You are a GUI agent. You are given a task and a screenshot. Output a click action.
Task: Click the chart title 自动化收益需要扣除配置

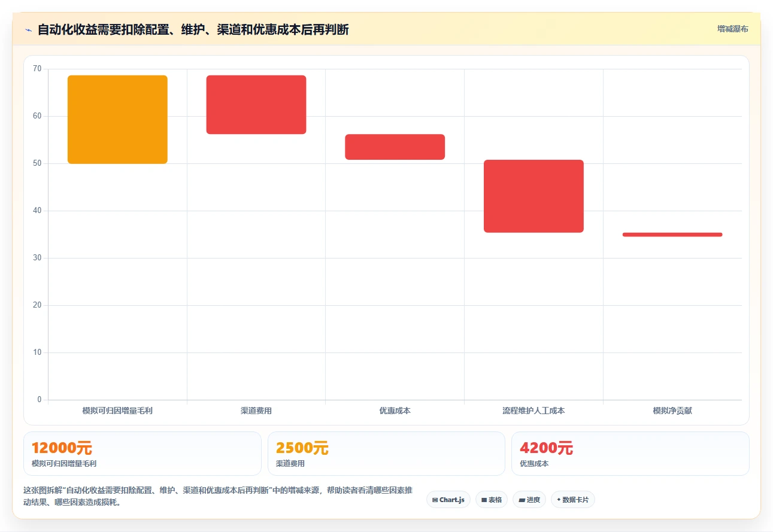[193, 29]
